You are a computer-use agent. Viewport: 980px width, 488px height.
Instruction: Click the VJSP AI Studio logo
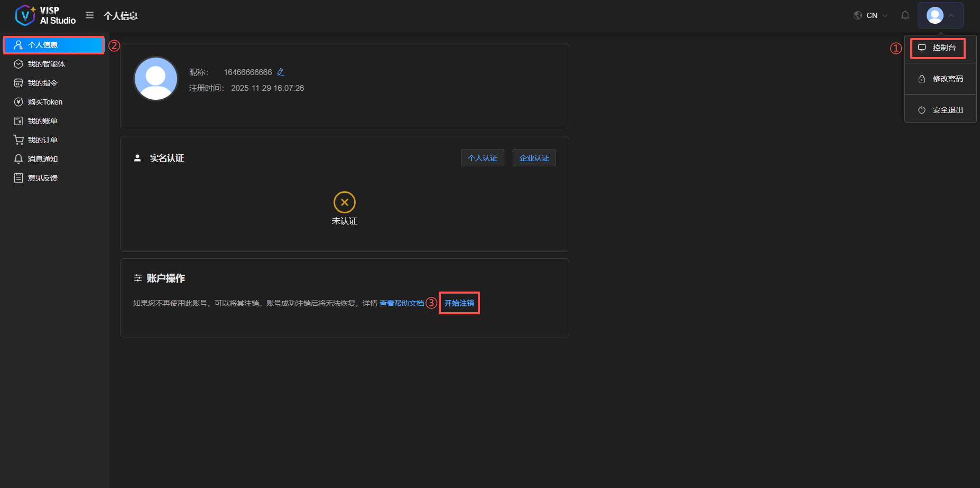[45, 15]
